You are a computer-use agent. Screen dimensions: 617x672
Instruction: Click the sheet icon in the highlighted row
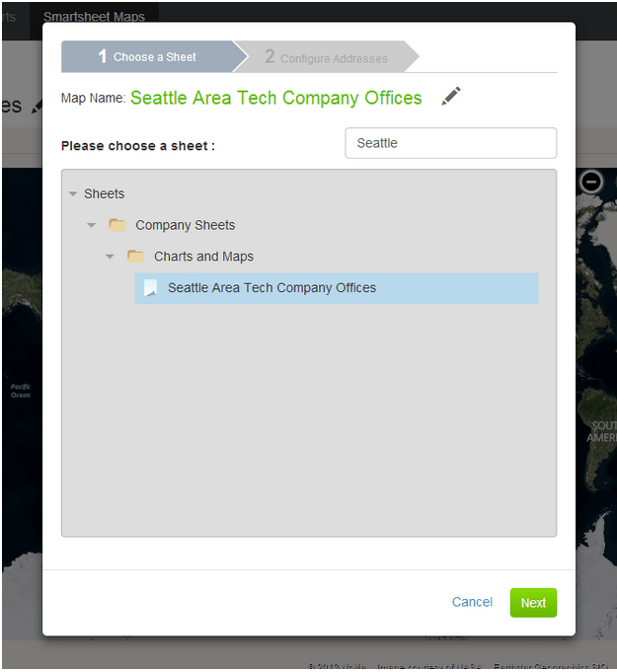(150, 288)
